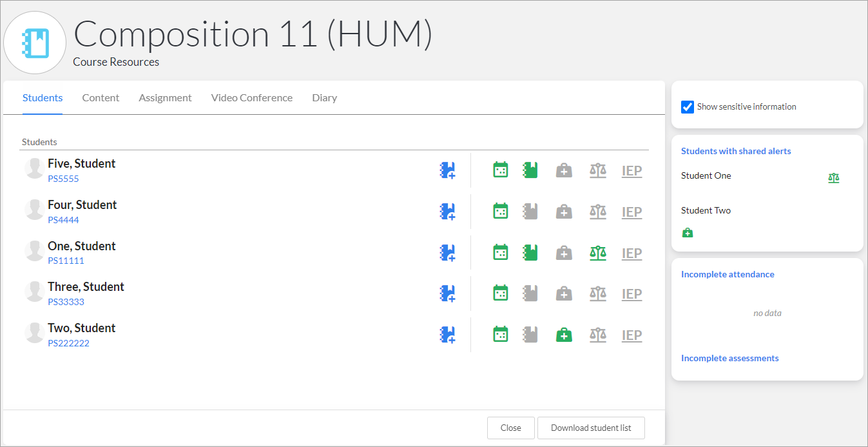Click the course notebook logo icon

pyautogui.click(x=35, y=43)
